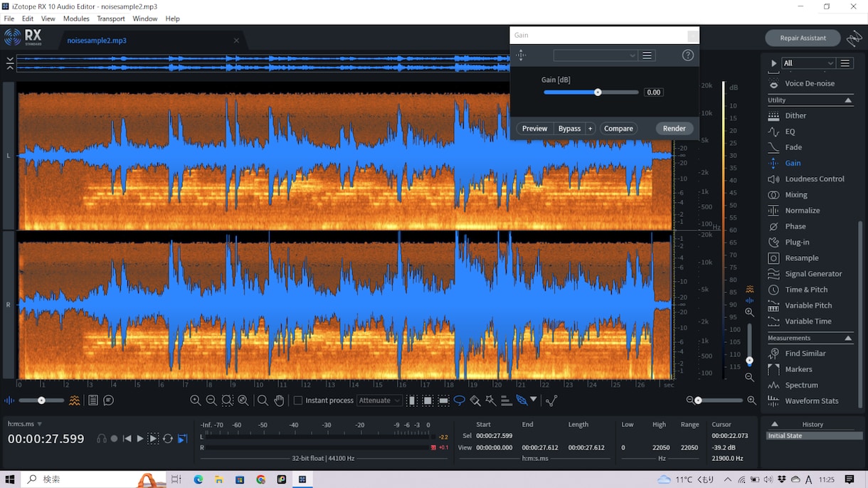Enable the Instant process checkbox
This screenshot has height=488, width=868.
[298, 401]
